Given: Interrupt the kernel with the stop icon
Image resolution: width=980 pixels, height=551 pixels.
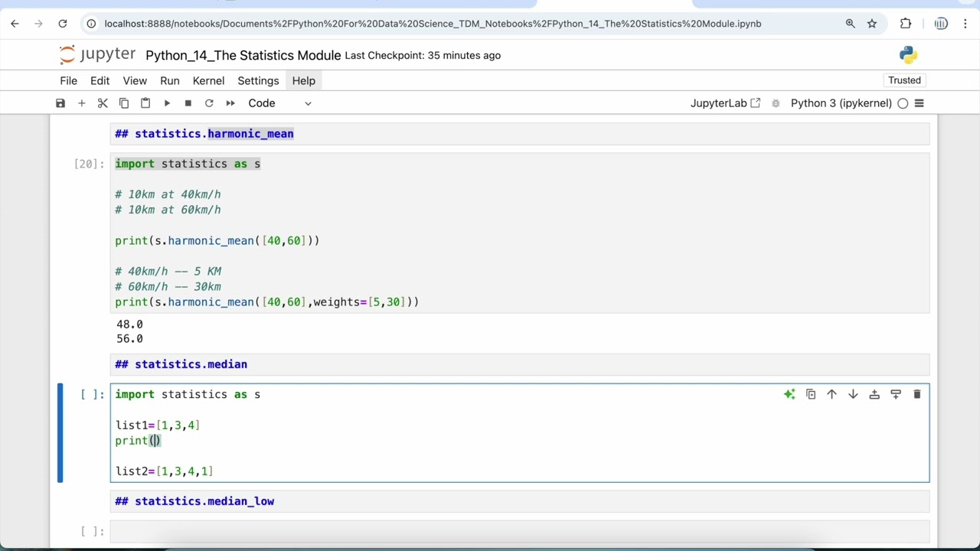Looking at the screenshot, I should 188,103.
